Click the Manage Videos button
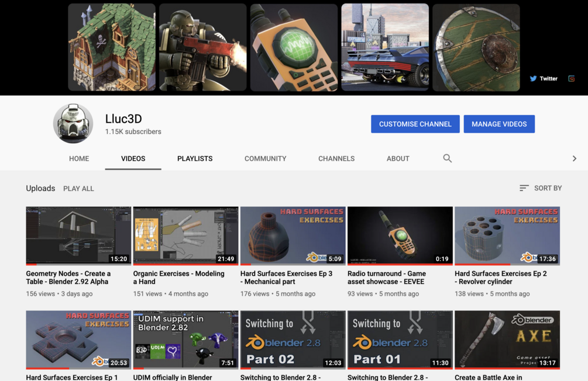The width and height of the screenshot is (588, 381). coord(499,124)
